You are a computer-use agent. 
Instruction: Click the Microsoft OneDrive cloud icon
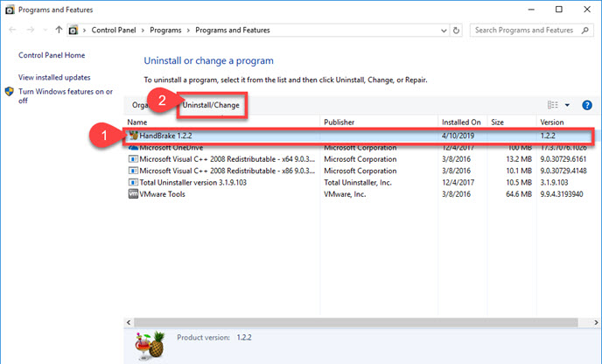pyautogui.click(x=133, y=148)
